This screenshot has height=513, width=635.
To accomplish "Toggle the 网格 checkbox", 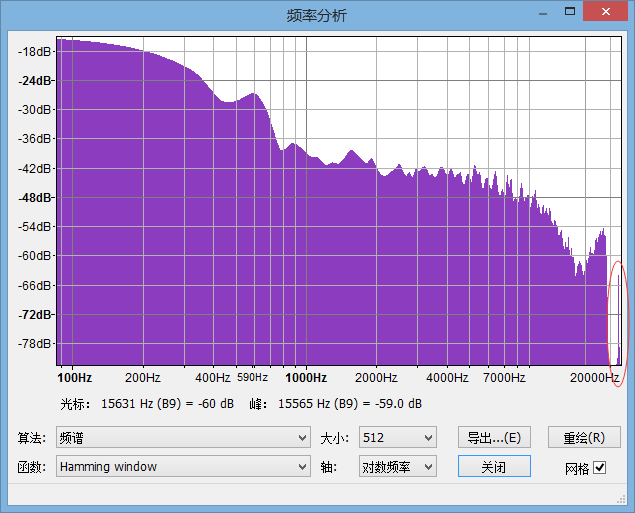I will (600, 467).
